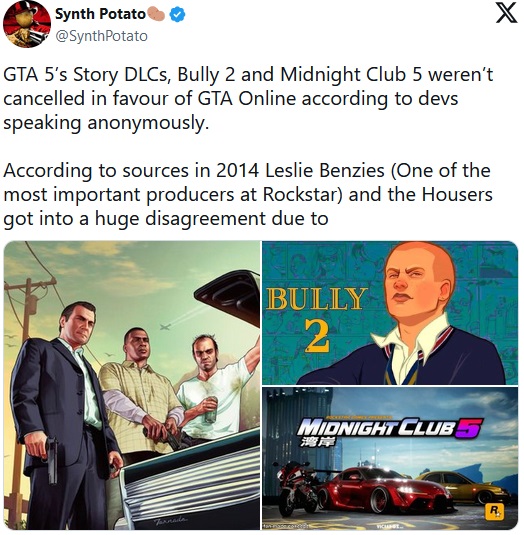Image resolution: width=524 pixels, height=535 pixels.
Task: Open the GTA 5 three-character artwork
Action: 132,385
